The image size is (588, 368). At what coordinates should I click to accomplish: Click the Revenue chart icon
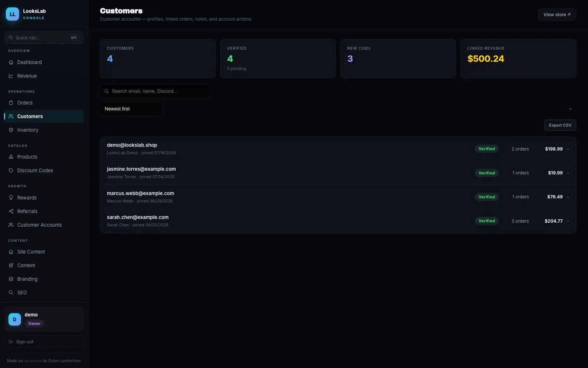click(11, 76)
